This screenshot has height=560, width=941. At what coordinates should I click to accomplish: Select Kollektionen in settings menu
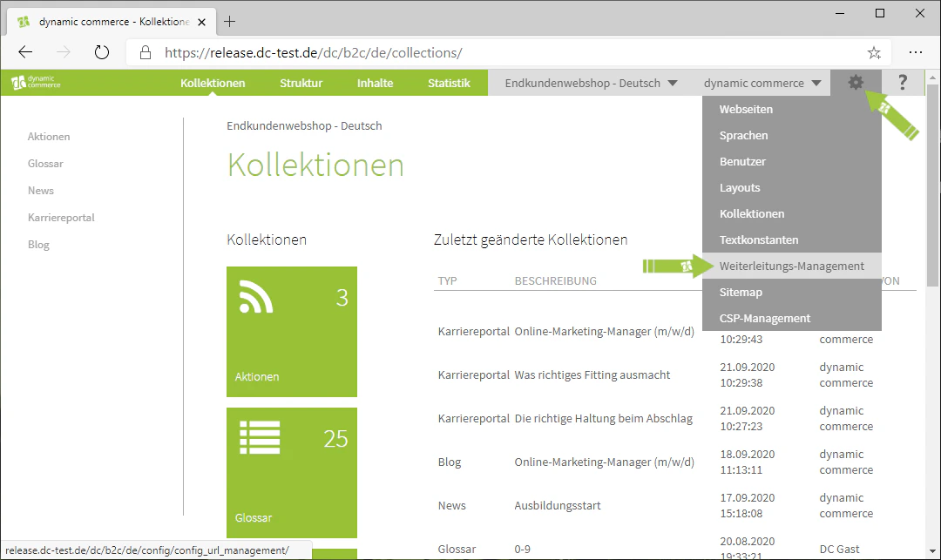click(x=791, y=213)
